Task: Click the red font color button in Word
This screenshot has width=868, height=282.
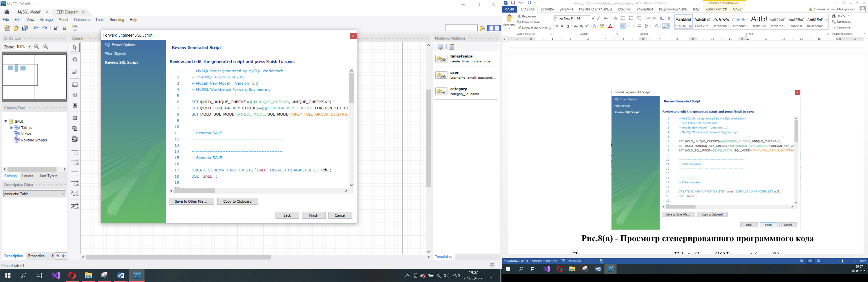Action: tap(610, 26)
